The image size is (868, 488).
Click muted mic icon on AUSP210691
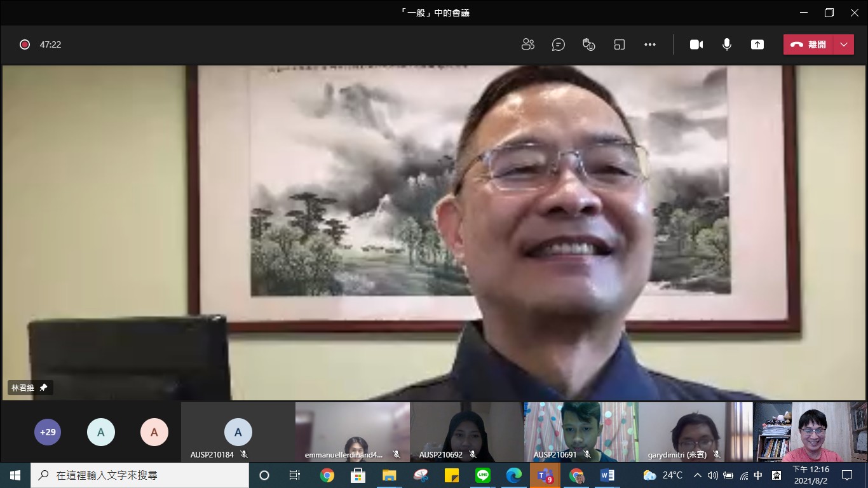coord(587,455)
